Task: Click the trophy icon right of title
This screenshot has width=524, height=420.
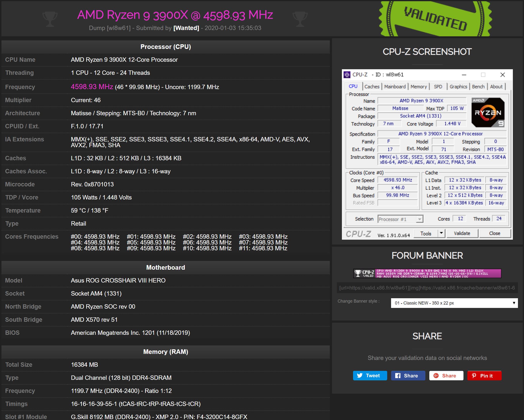Action: 300,19
